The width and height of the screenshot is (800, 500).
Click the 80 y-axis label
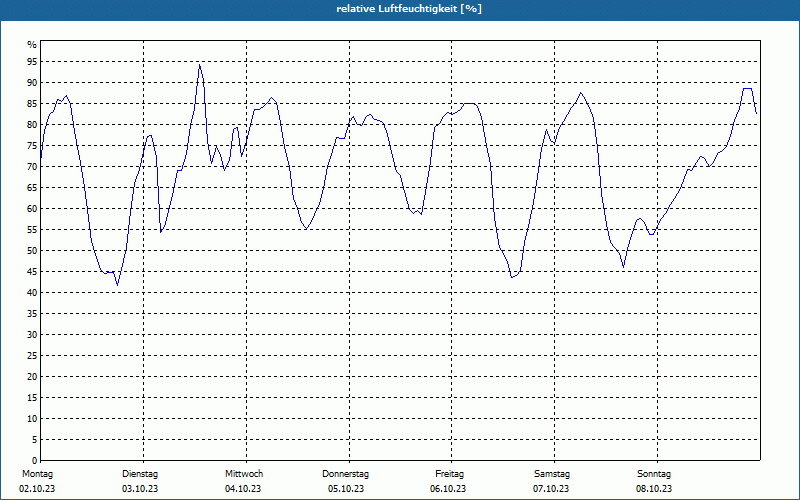pos(32,124)
